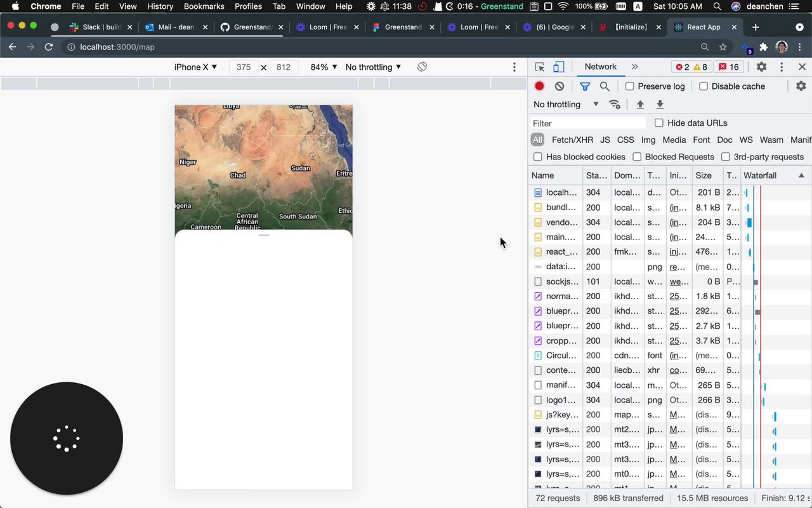Open the 16 issues badge

pos(728,67)
